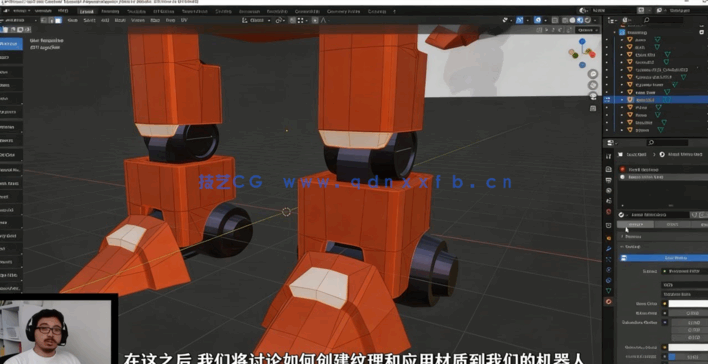The image size is (708, 364).
Task: Toggle the material fake user shield
Action: [694, 215]
